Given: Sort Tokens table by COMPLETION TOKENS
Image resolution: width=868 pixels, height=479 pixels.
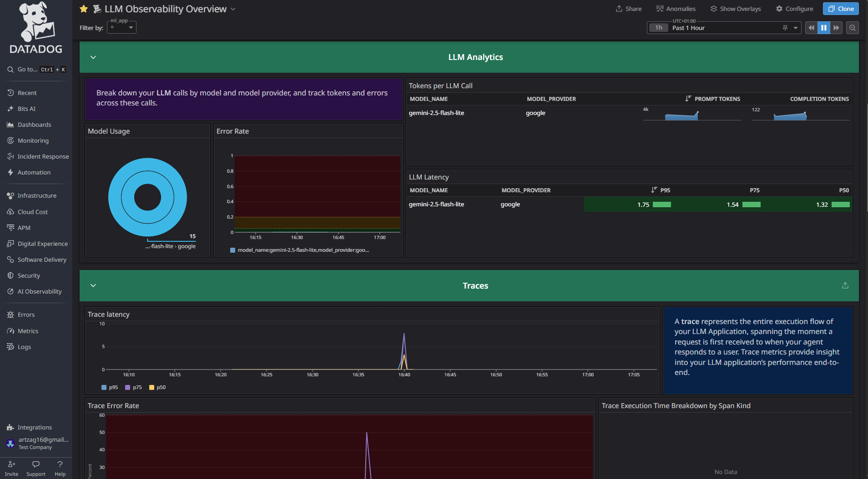Looking at the screenshot, I should [x=819, y=99].
